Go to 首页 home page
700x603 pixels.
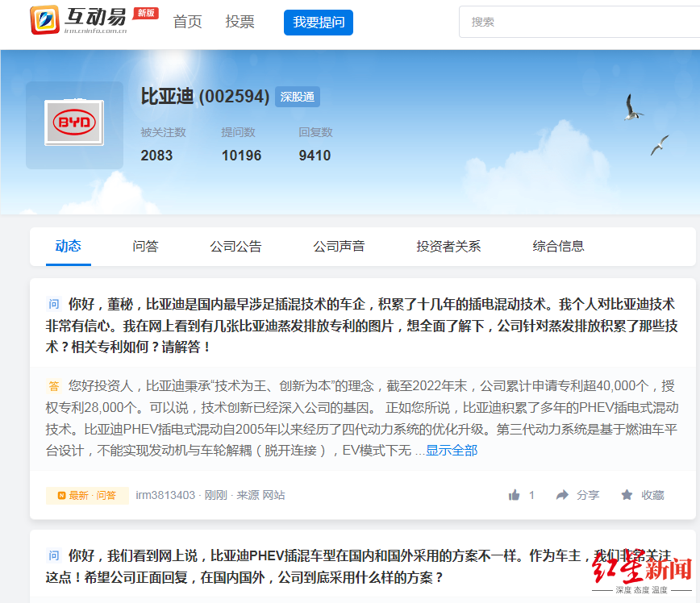pyautogui.click(x=187, y=22)
